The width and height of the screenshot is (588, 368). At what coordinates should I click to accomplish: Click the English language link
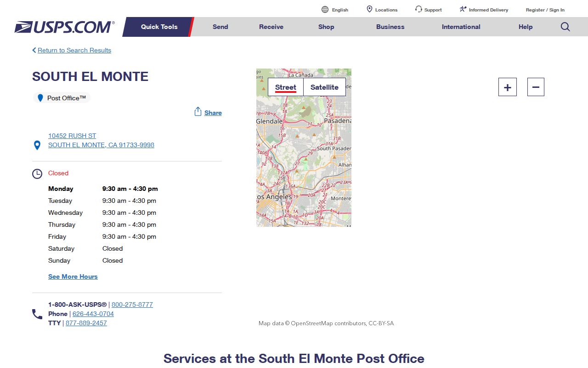click(x=340, y=10)
